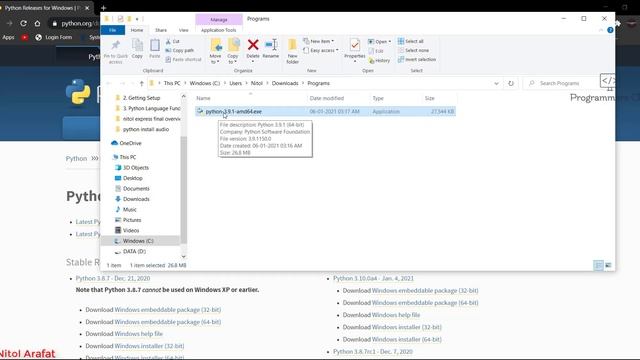Open the Copy to menu

233,51
